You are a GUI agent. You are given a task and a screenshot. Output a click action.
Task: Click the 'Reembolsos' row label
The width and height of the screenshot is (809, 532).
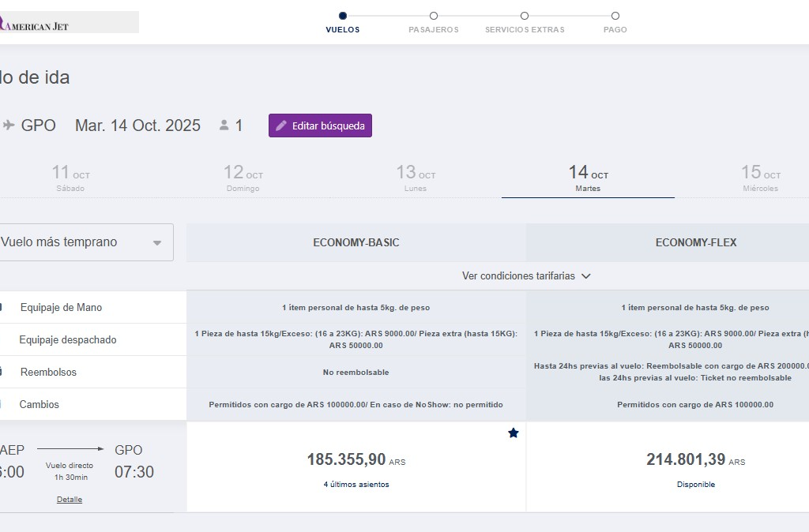click(48, 373)
